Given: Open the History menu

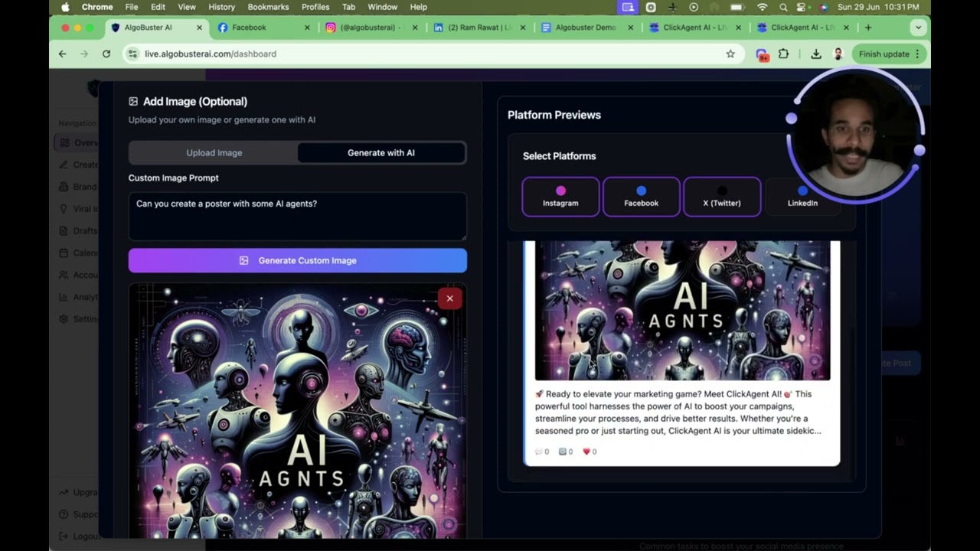Looking at the screenshot, I should coord(221,7).
